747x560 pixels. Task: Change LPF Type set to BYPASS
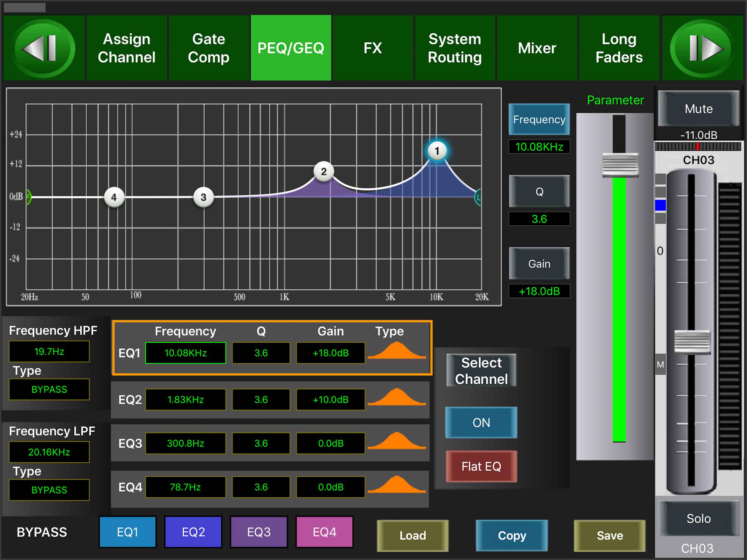(49, 490)
